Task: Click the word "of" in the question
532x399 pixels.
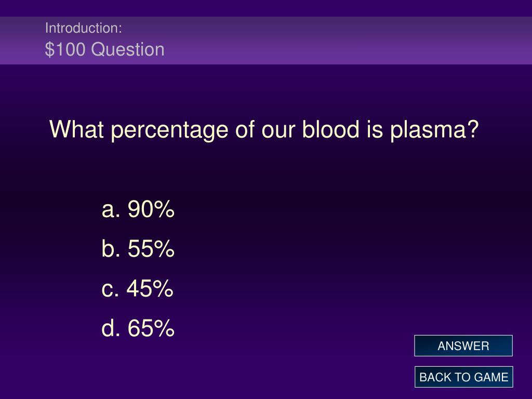Action: click(x=245, y=129)
